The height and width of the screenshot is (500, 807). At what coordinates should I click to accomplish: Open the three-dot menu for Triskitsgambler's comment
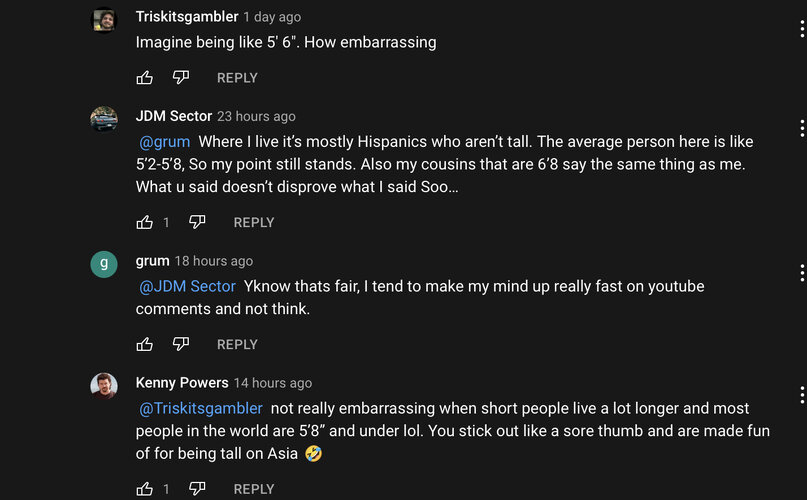coord(802,29)
